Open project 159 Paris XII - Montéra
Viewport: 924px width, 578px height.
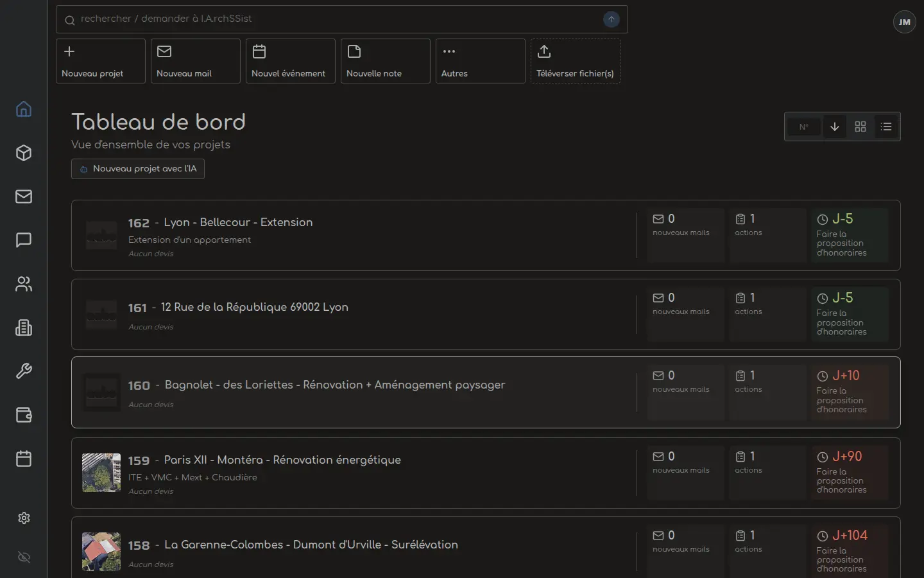click(x=486, y=473)
